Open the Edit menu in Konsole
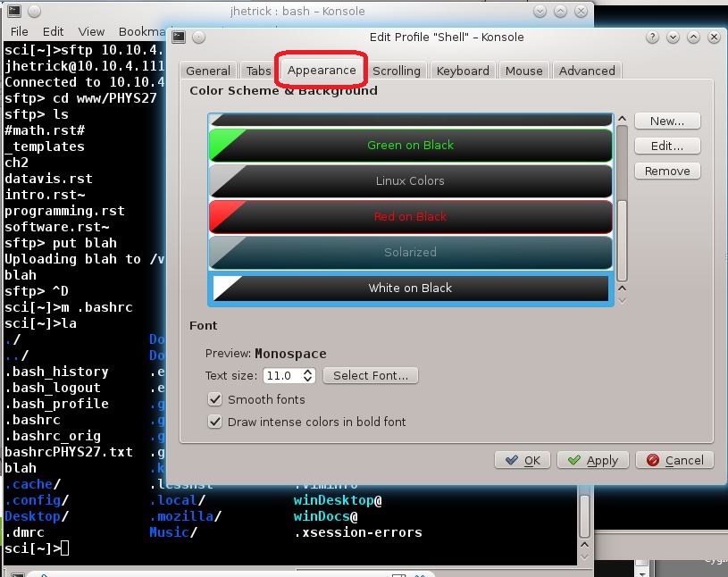 [x=53, y=31]
